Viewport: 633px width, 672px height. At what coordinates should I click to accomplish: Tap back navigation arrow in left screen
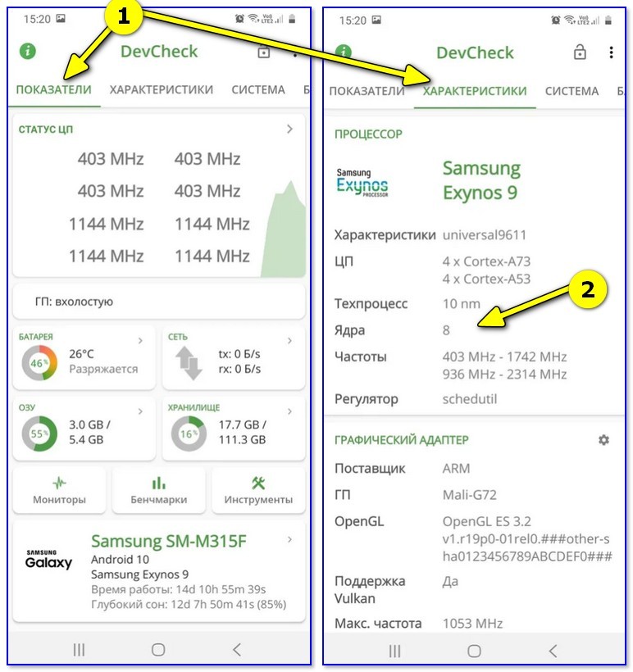tap(237, 650)
